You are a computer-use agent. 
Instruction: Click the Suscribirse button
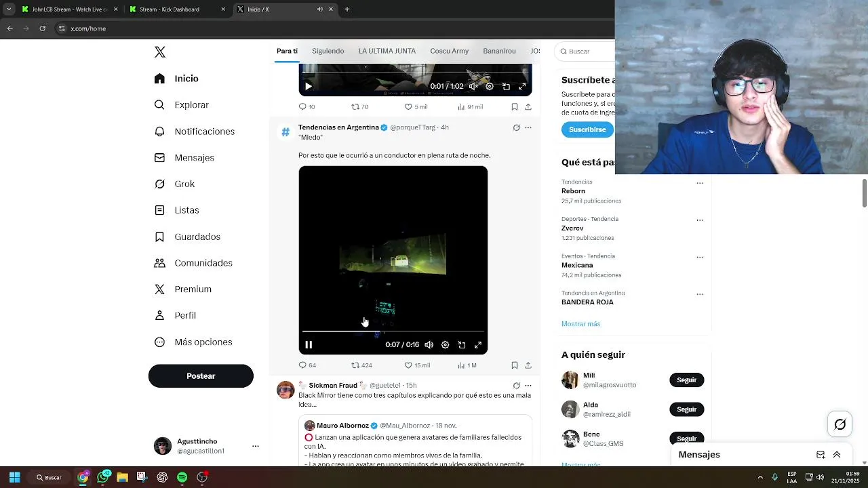(x=587, y=129)
